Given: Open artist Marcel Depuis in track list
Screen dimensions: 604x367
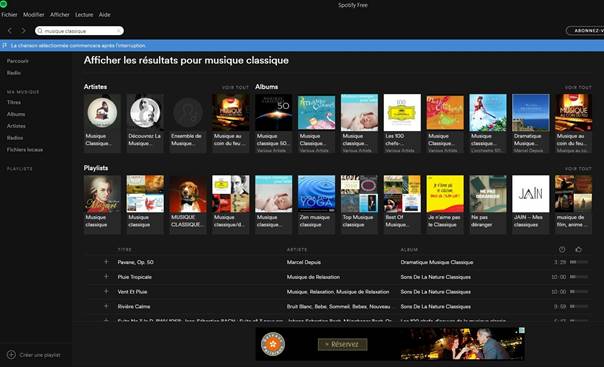Looking at the screenshot, I should (304, 262).
